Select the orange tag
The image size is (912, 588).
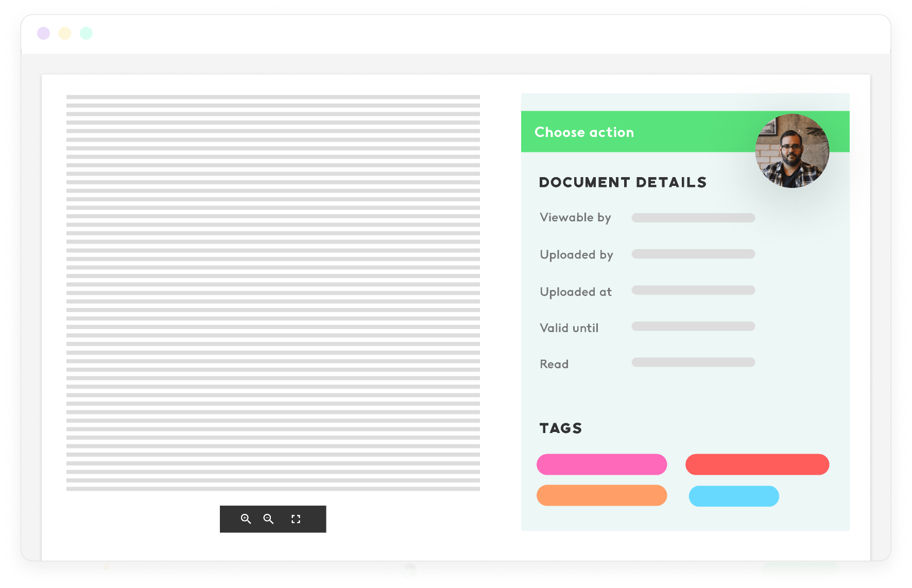pos(601,495)
